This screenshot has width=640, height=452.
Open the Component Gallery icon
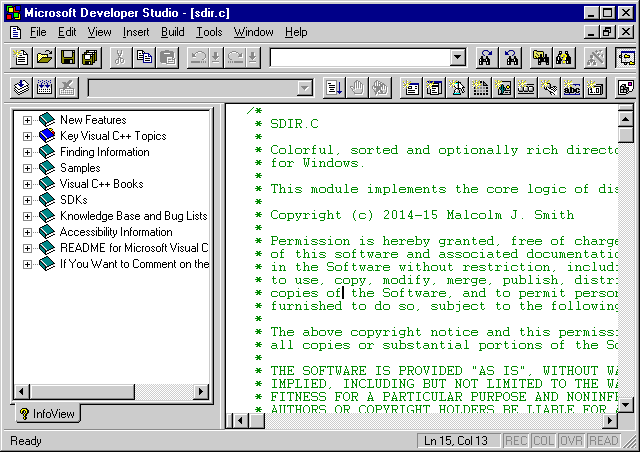626,88
